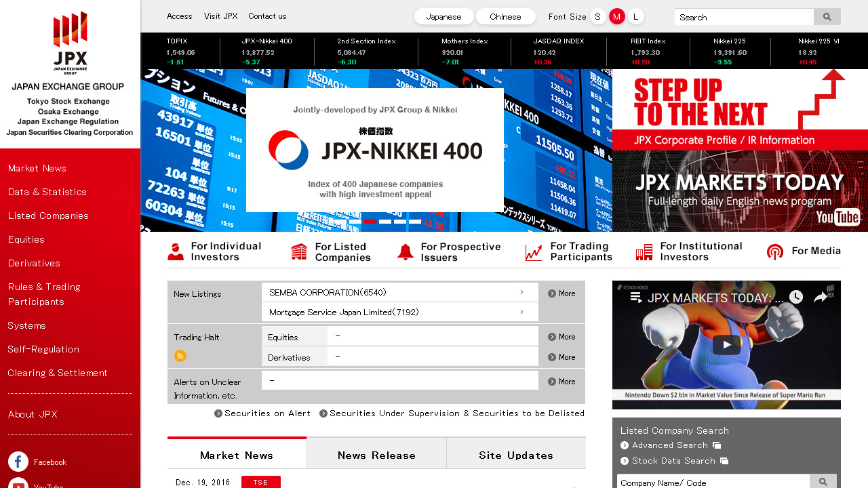Switch to the News Release tab
Viewport: 868px width, 488px height.
click(x=376, y=455)
